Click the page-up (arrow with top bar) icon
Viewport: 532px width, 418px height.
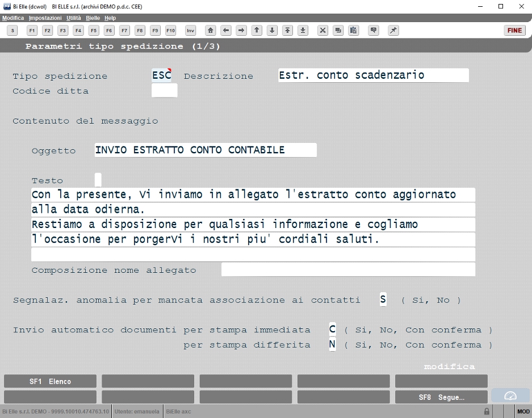pos(287,31)
